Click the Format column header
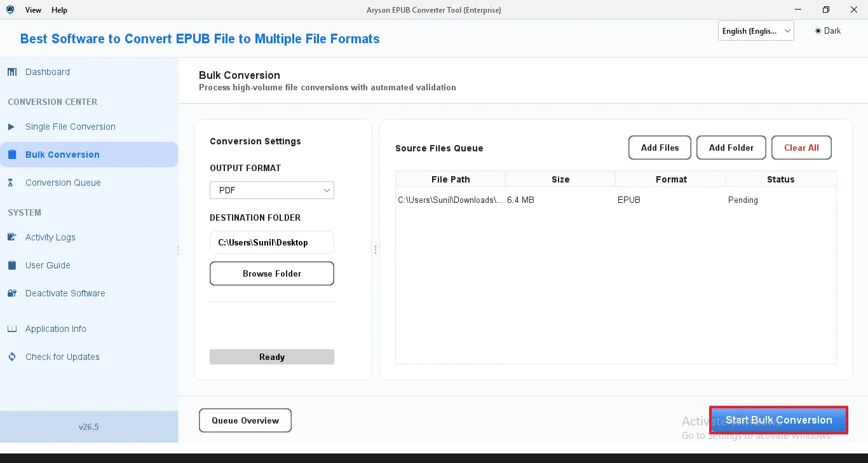This screenshot has height=463, width=868. (x=671, y=179)
